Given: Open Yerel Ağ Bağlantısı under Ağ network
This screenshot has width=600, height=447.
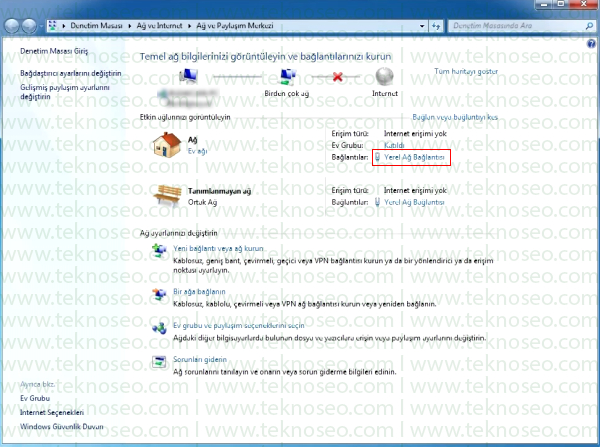Looking at the screenshot, I should click(x=414, y=157).
